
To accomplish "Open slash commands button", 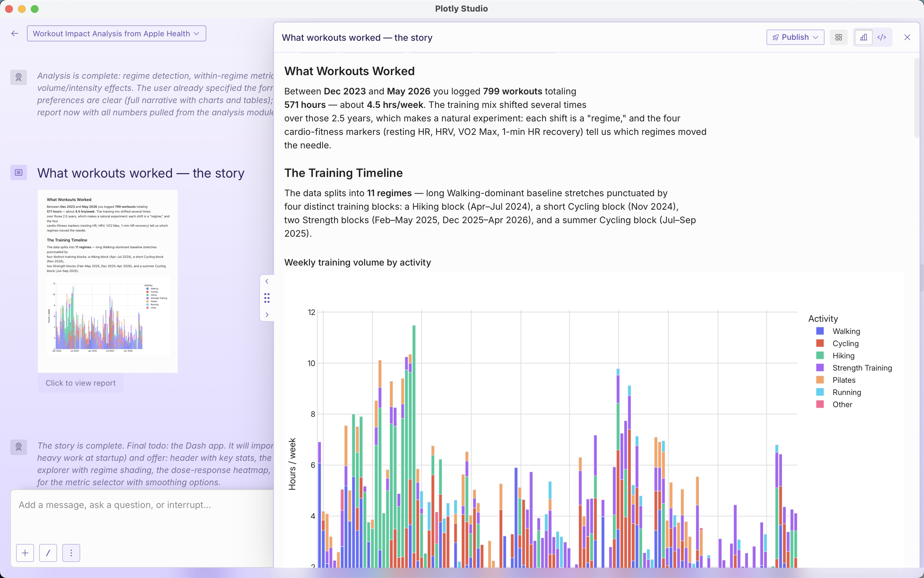I will pos(48,553).
